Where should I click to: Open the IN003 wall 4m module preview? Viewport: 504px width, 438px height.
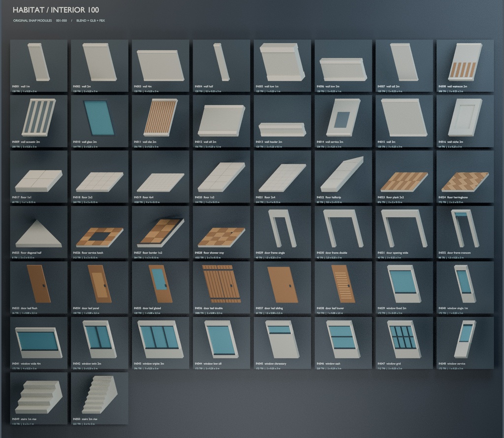(x=160, y=66)
